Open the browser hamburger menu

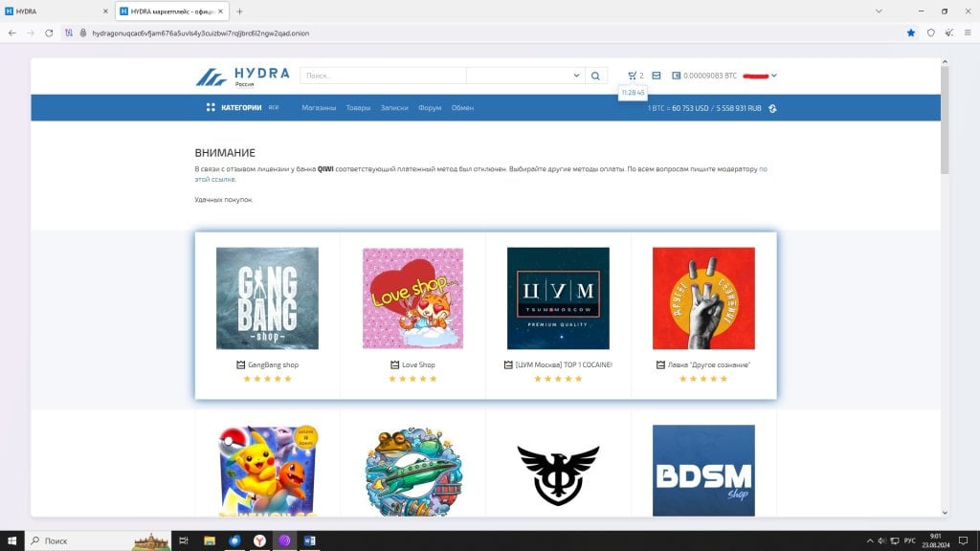[968, 33]
